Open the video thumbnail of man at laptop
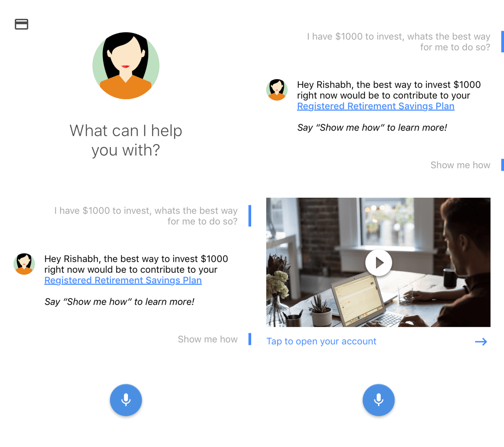Screen dimensions: 504x447 click(x=378, y=262)
